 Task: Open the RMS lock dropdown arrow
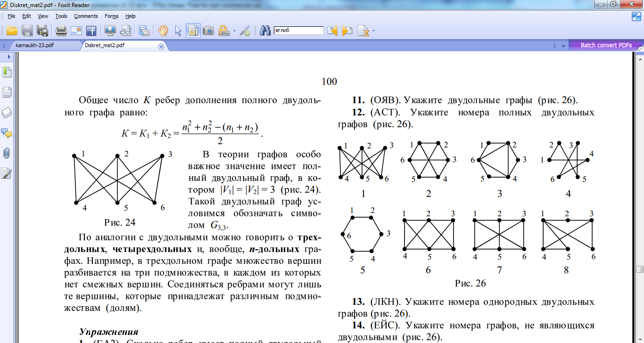click(234, 31)
